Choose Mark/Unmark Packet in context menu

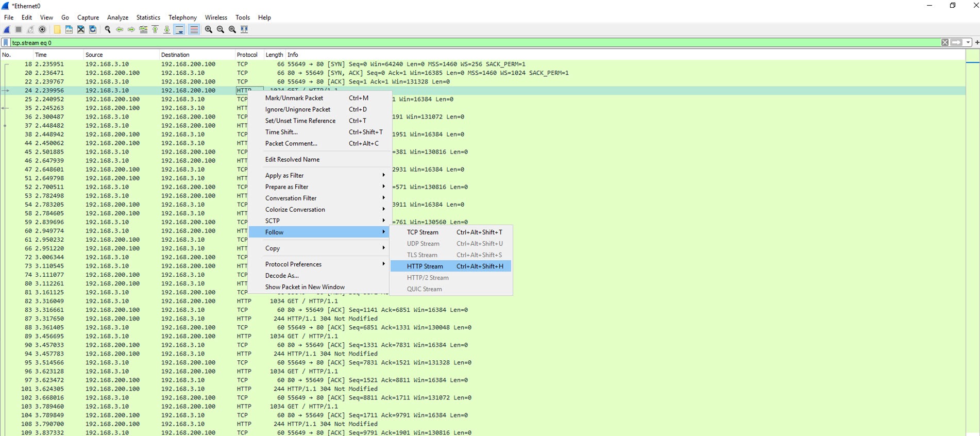pos(319,98)
